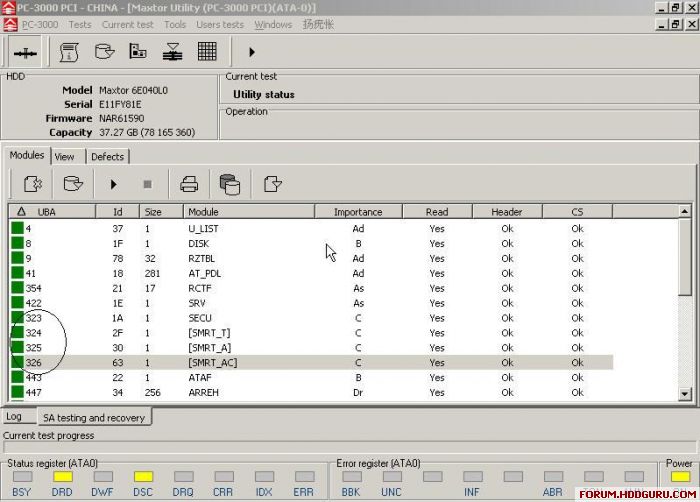Open SA testing and recovery tab
700x502 pixels.
[x=94, y=418]
